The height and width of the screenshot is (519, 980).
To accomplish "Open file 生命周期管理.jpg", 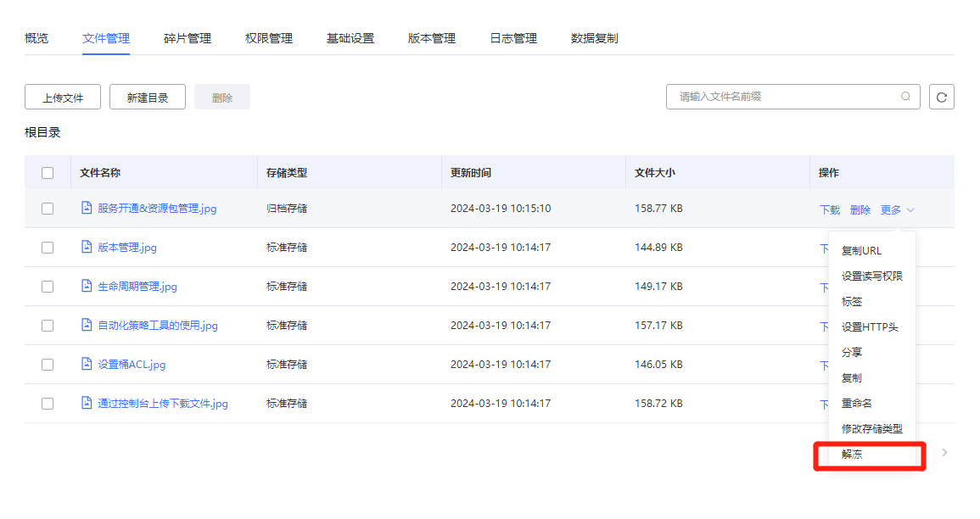I will pos(137,286).
